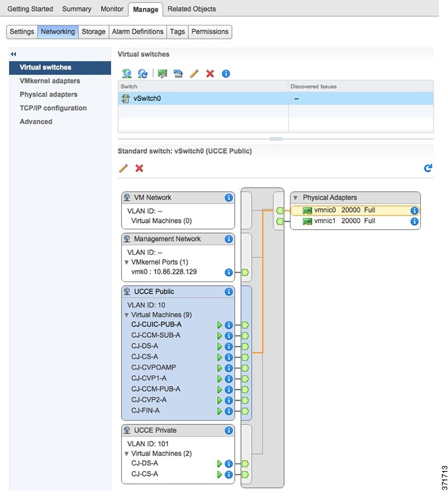The height and width of the screenshot is (491, 448).
Task: Collapse the left navigation panel with double arrows
Action: point(13,54)
